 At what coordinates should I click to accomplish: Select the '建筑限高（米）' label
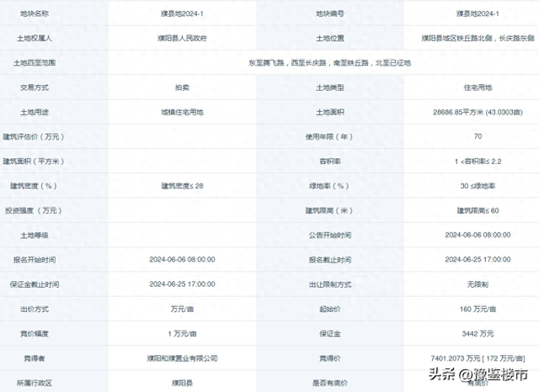[329, 210]
